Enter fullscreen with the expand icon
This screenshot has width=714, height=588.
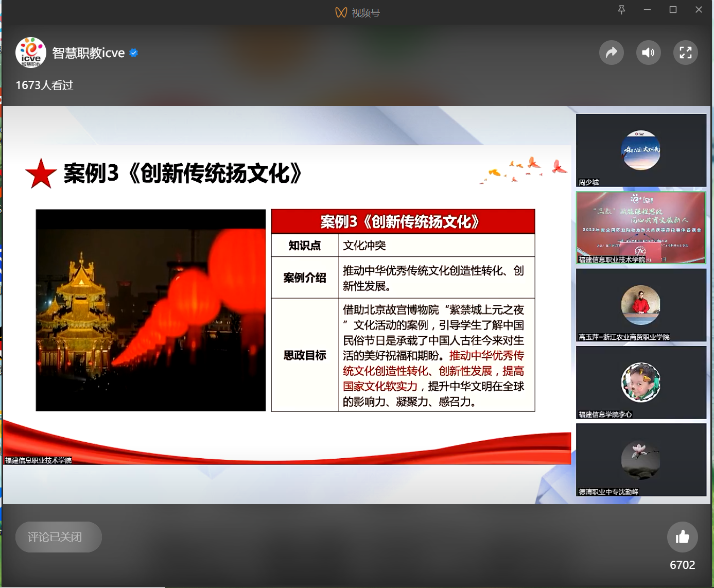coord(685,53)
